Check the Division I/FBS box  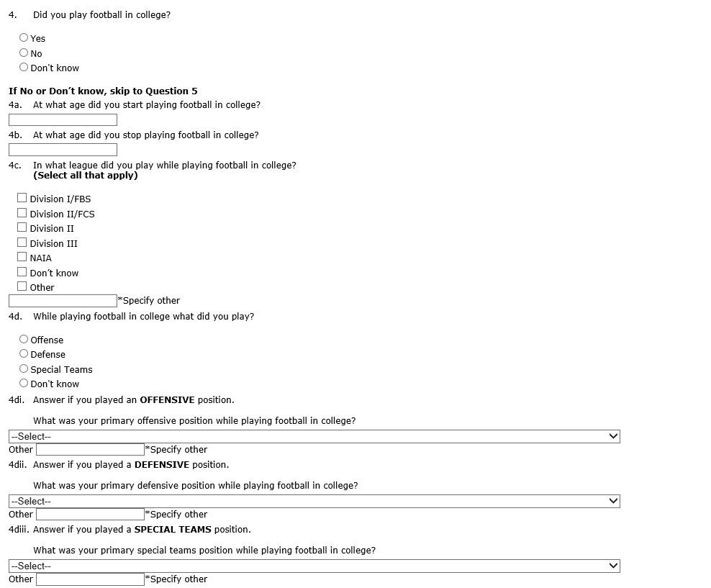click(x=22, y=198)
